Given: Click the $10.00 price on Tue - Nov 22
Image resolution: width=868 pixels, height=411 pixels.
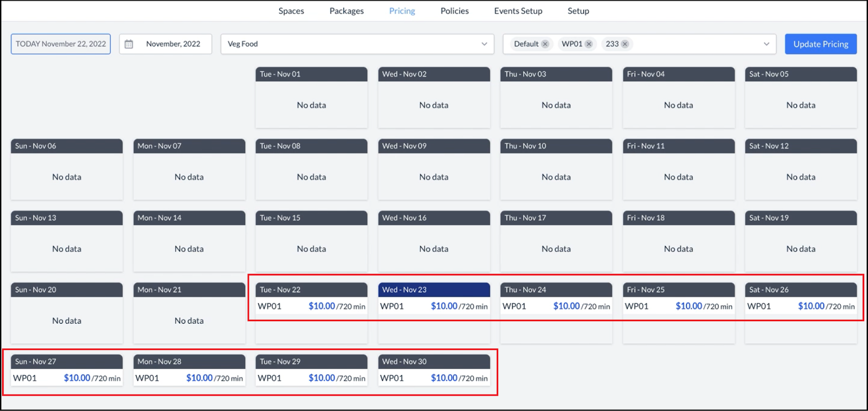Looking at the screenshot, I should pos(322,306).
